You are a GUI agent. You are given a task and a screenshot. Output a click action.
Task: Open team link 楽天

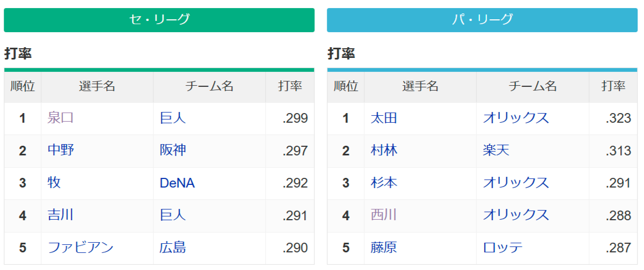pyautogui.click(x=496, y=151)
